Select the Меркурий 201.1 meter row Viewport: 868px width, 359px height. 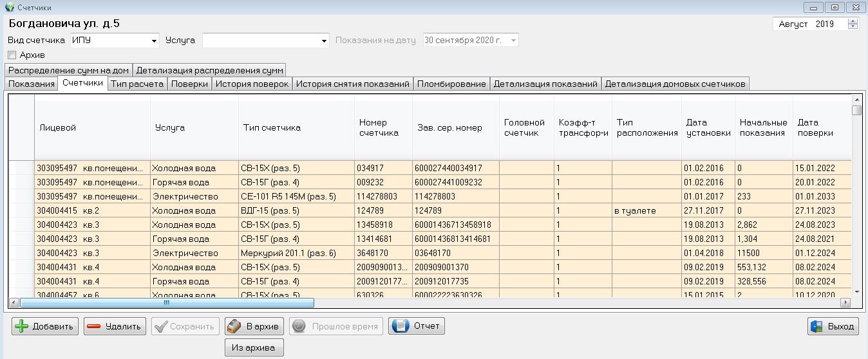(288, 253)
